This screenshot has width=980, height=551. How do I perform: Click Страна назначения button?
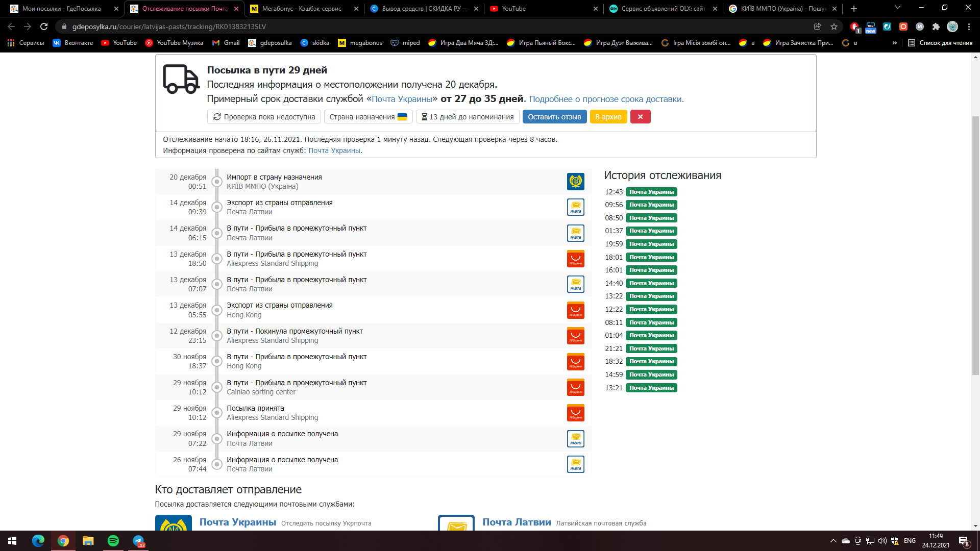tap(368, 117)
